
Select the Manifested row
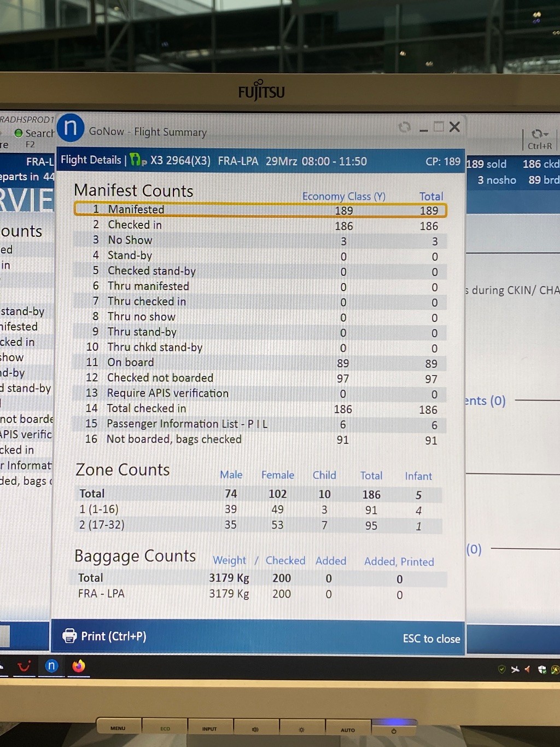pos(260,210)
